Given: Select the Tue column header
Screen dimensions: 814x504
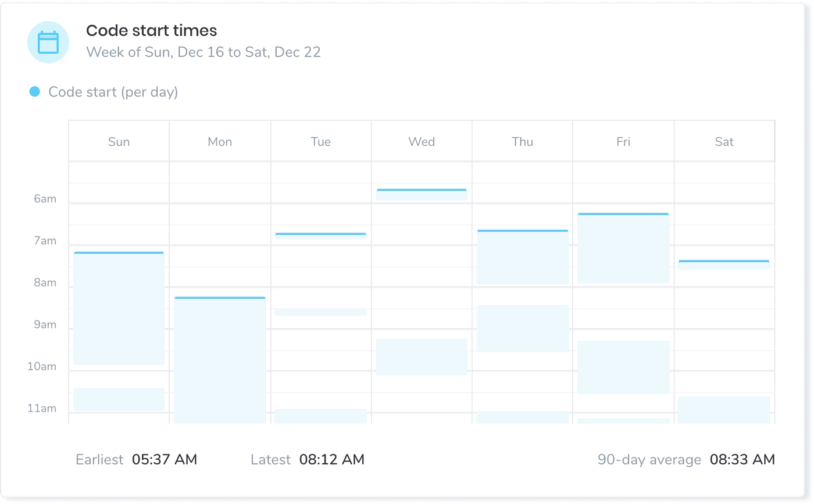Looking at the screenshot, I should tap(321, 141).
